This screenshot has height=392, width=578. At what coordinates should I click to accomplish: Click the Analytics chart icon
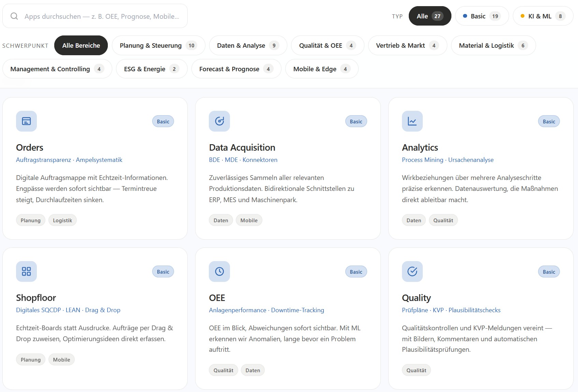(412, 121)
